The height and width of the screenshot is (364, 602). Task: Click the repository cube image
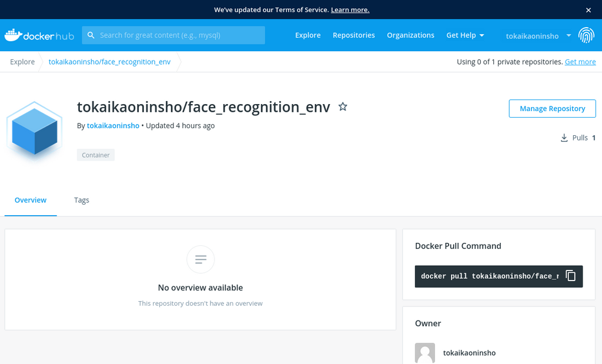point(35,131)
